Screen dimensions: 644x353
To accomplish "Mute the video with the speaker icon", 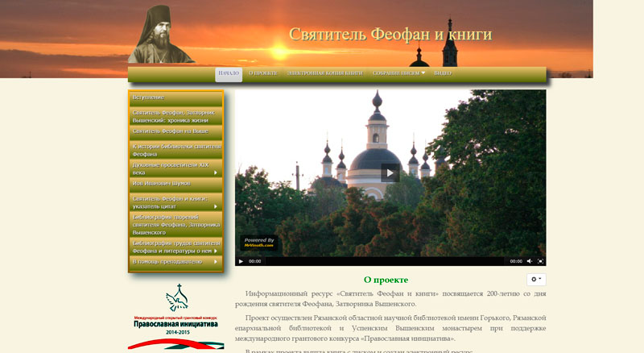I will click(529, 261).
